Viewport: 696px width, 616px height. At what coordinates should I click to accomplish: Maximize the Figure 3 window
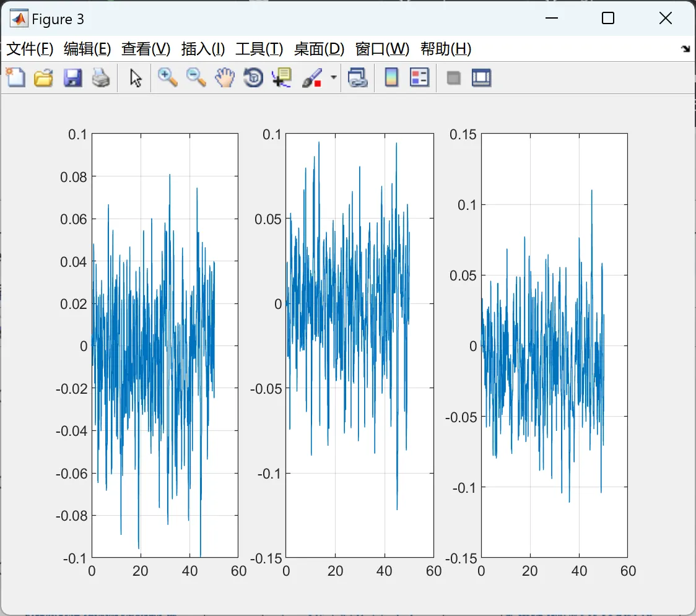tap(608, 18)
